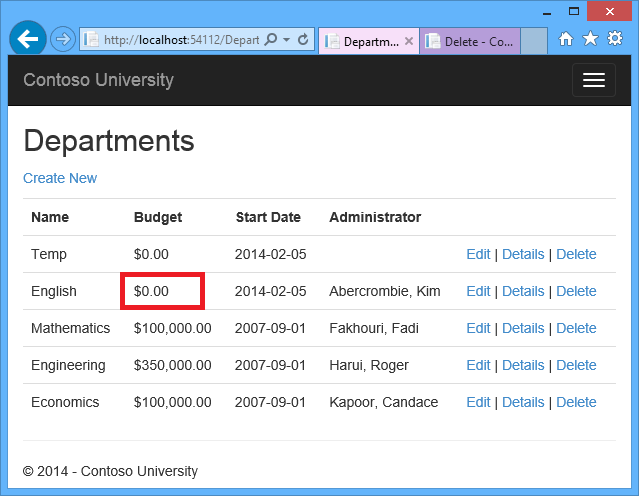Edit the English department
This screenshot has width=639, height=496.
point(478,291)
